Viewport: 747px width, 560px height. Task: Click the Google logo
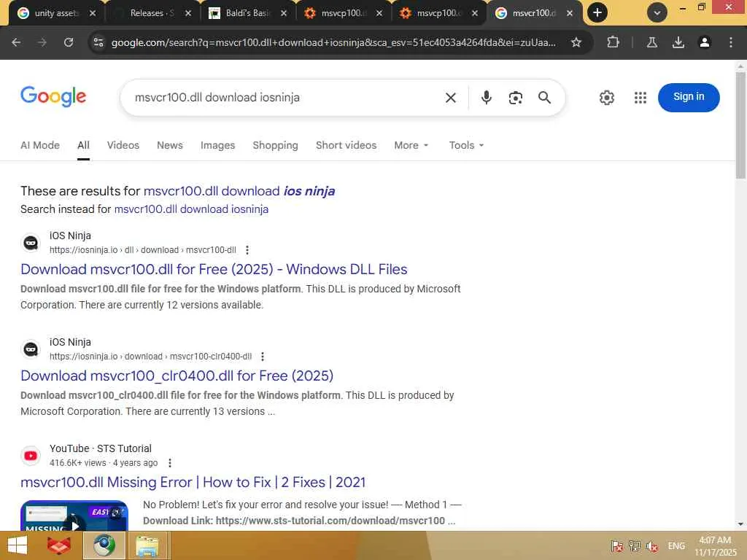coord(53,97)
